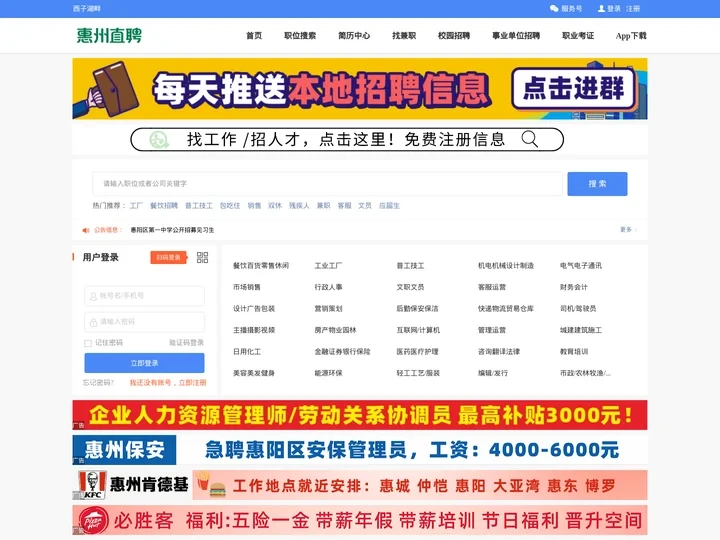Select hot tag 包吃住

(230, 206)
